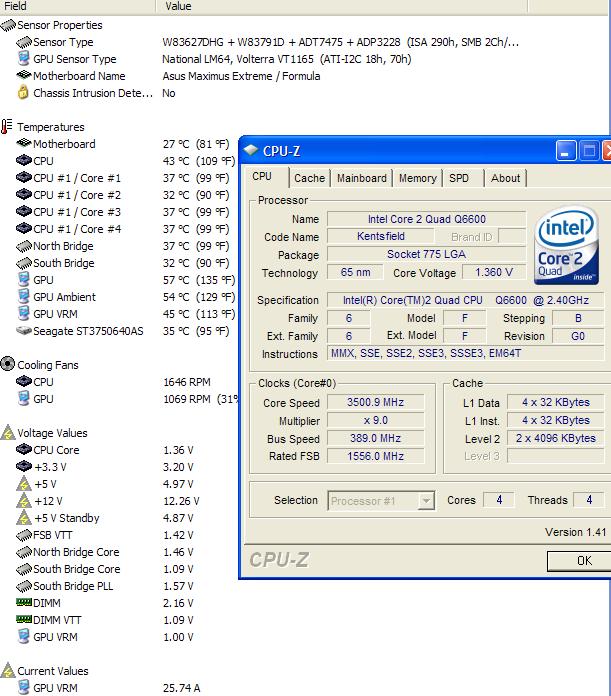Click the DIMM memory module icon

[x=24, y=602]
